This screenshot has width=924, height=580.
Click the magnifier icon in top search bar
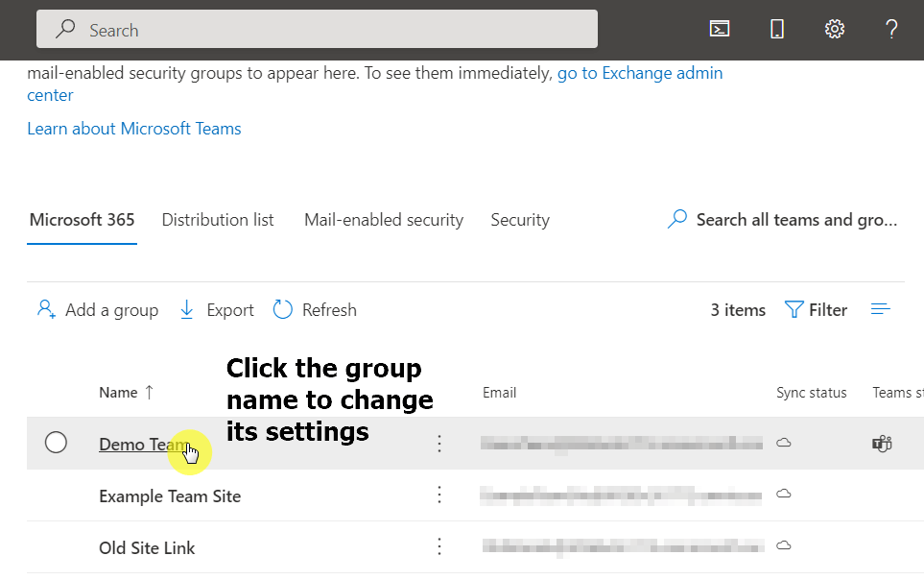coord(65,29)
